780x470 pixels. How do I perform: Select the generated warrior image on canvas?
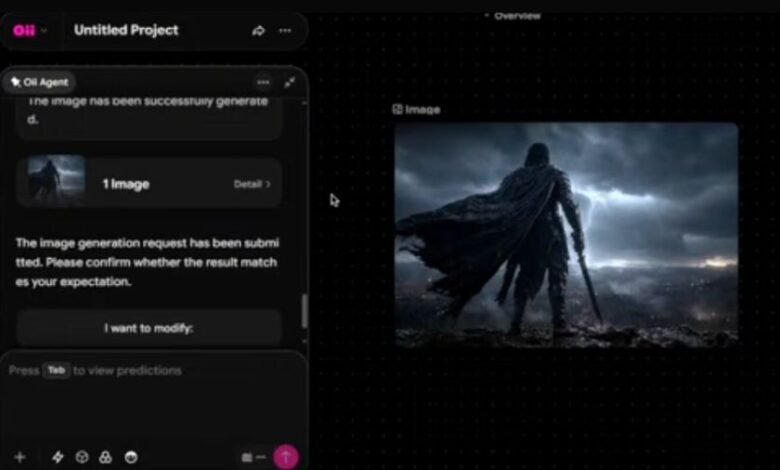coord(566,234)
